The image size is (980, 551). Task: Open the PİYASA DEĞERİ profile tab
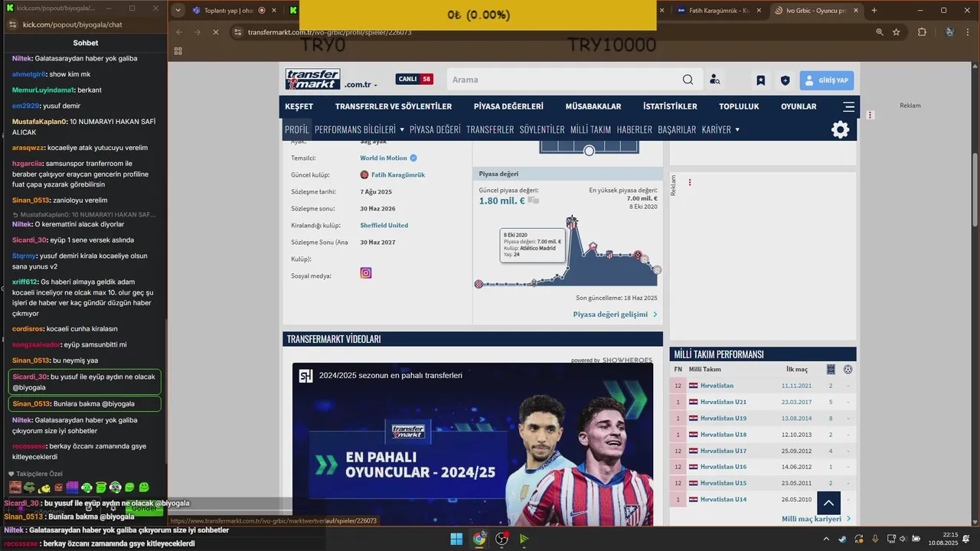point(435,129)
